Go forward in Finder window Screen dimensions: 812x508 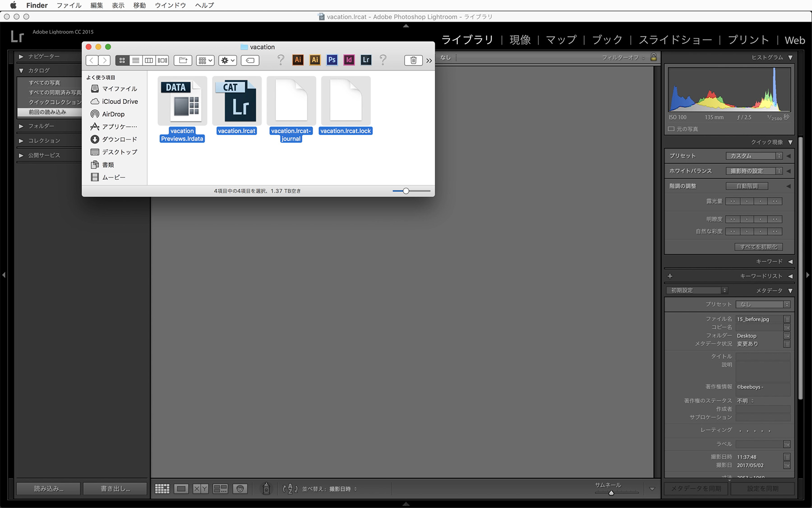(x=104, y=60)
